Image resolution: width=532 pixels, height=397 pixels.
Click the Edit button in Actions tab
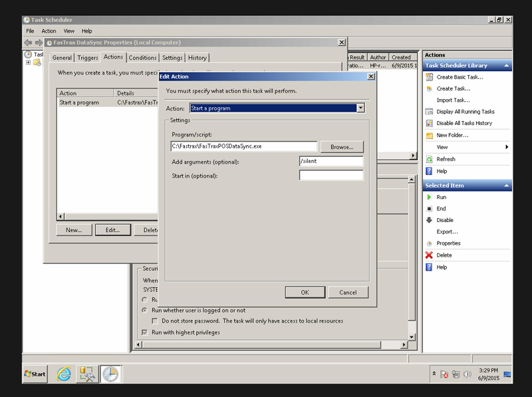112,230
